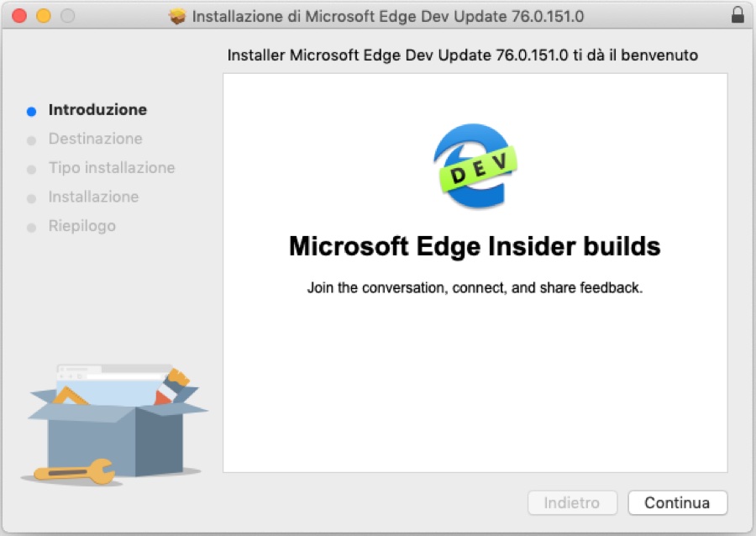Minimize the installer with yellow button
This screenshot has height=536, width=756.
point(44,15)
